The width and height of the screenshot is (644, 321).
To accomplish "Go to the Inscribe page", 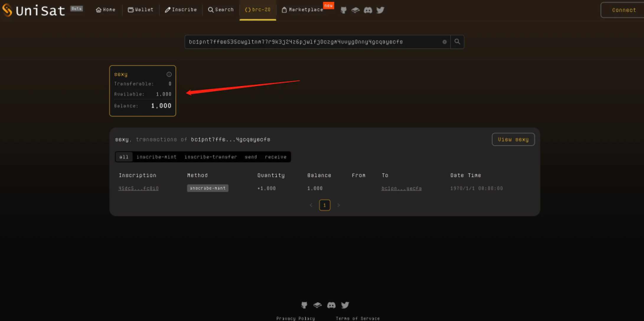I will click(180, 9).
